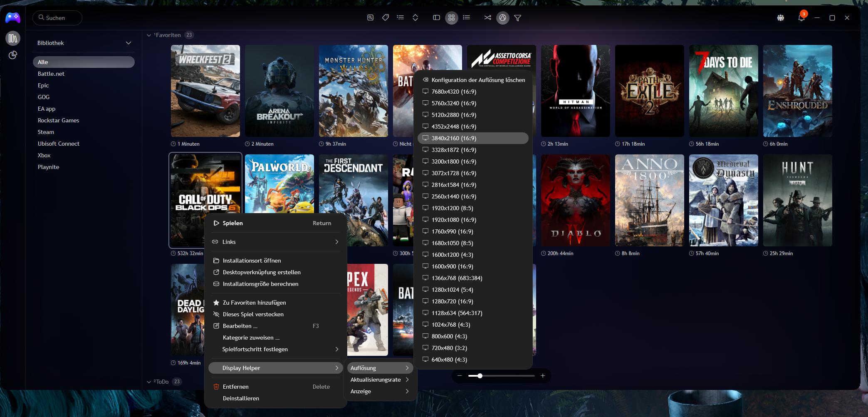
Task: Toggle the grid view button
Action: [x=452, y=17]
